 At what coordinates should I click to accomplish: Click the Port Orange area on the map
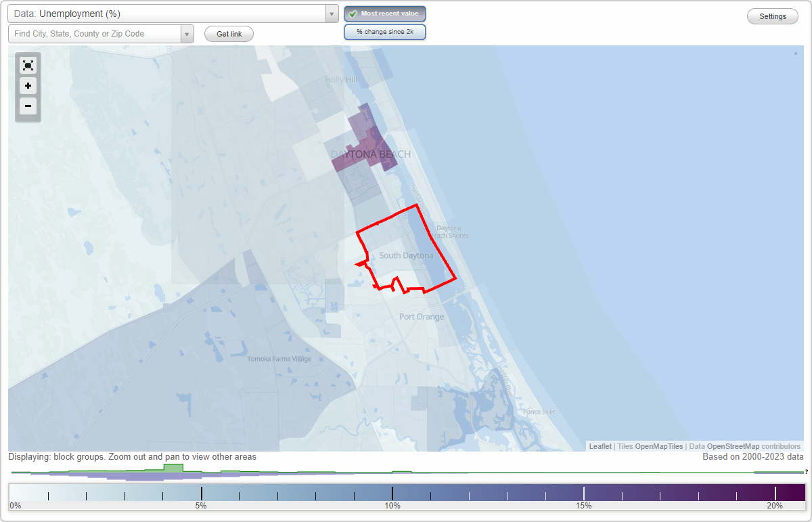tap(421, 316)
